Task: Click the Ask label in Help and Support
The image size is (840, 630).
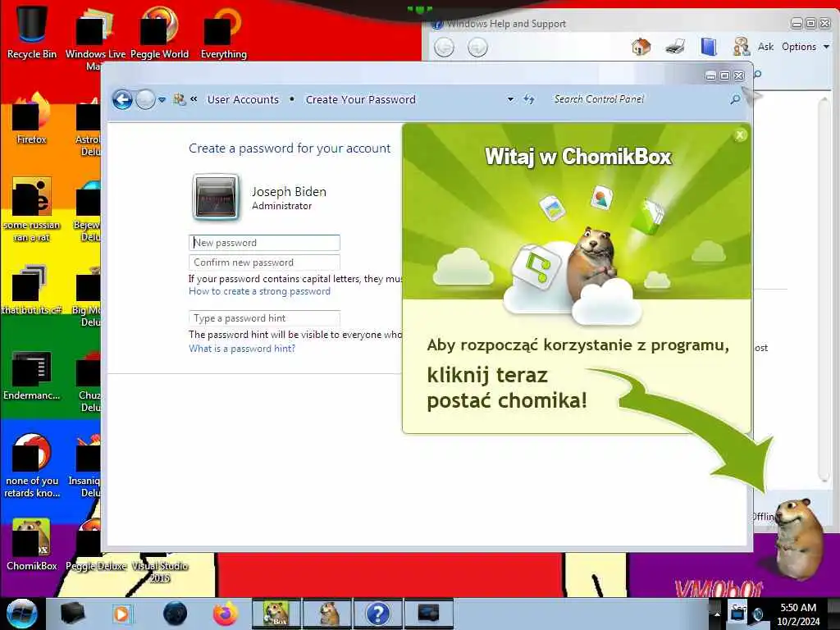Action: [765, 47]
